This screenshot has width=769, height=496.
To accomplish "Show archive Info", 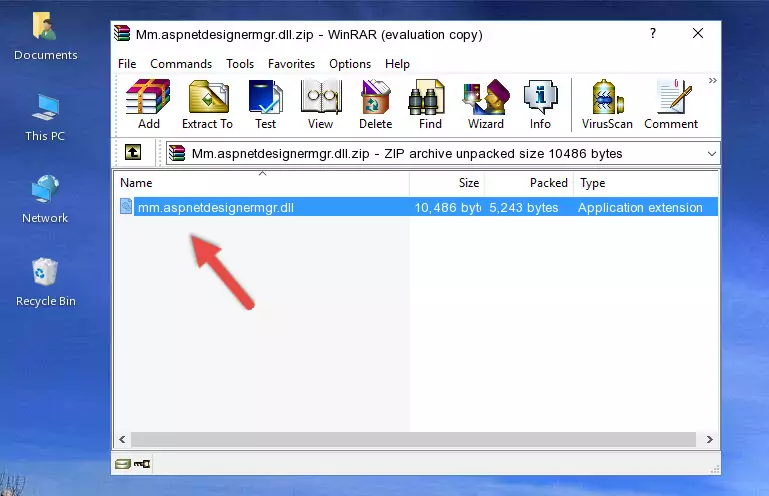I will 540,104.
